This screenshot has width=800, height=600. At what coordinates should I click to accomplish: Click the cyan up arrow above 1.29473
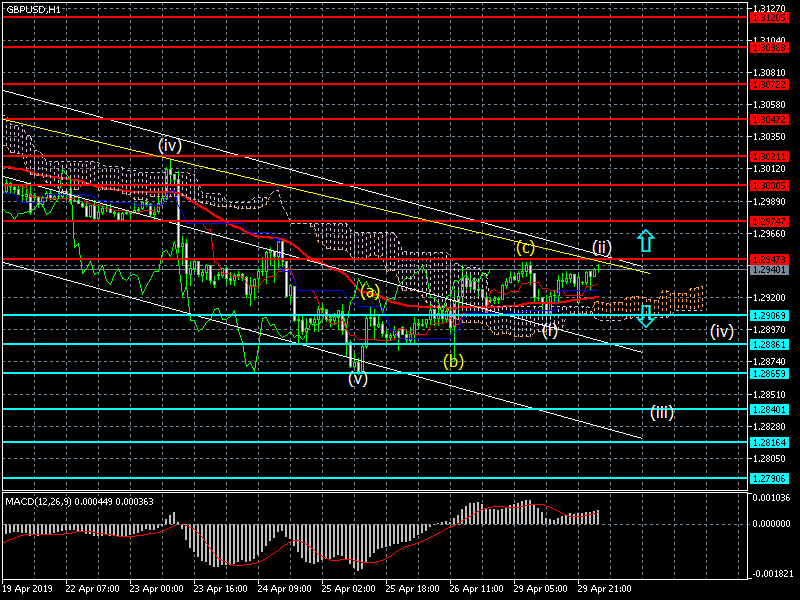645,241
